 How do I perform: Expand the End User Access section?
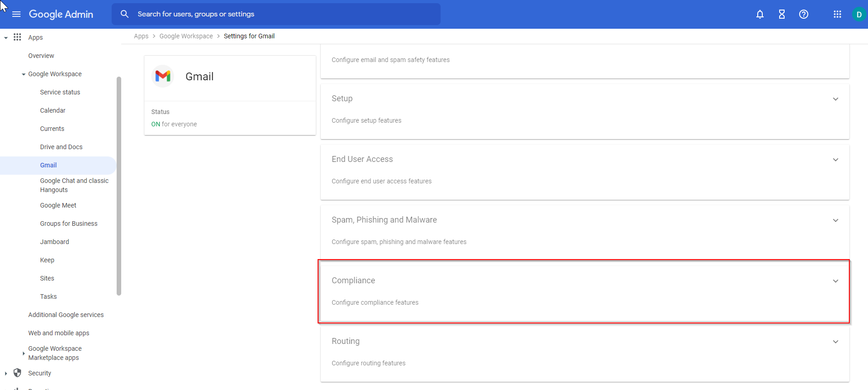835,160
